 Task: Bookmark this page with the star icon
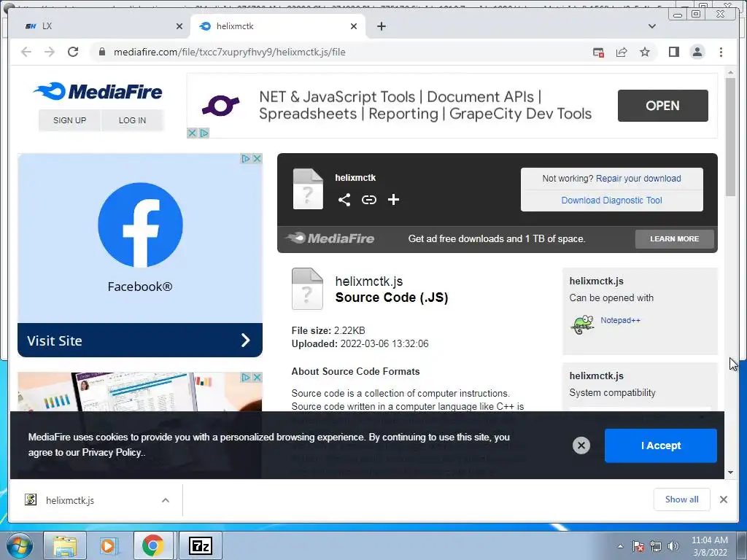click(x=645, y=52)
